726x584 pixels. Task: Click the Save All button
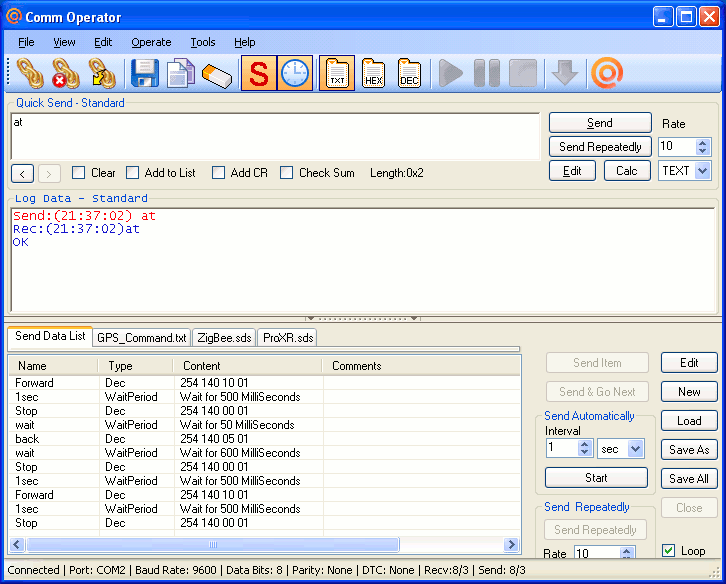[x=689, y=478]
